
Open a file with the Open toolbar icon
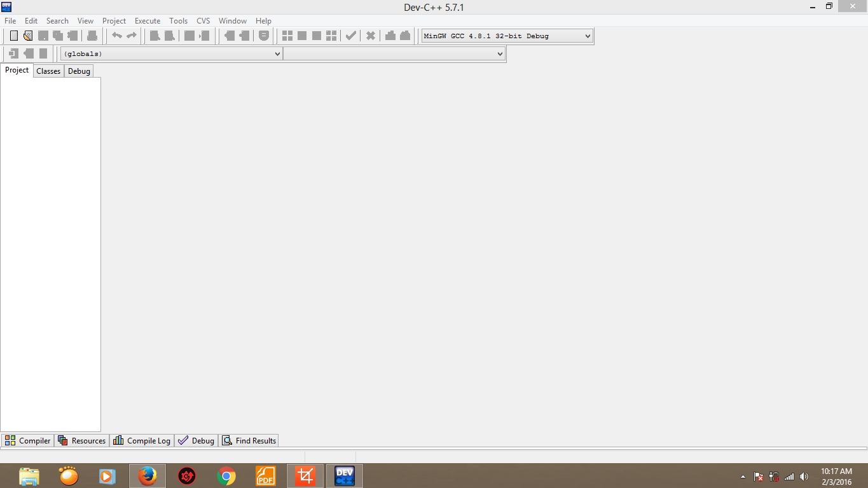(x=28, y=36)
